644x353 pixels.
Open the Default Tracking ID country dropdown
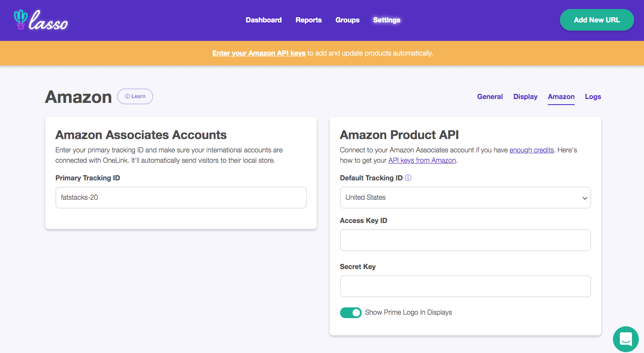465,197
